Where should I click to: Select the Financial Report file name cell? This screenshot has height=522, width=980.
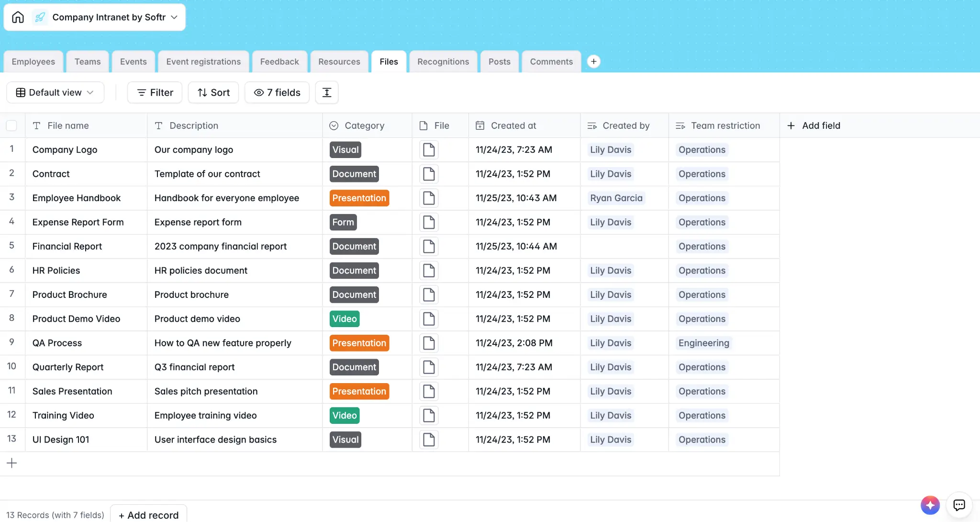67,247
